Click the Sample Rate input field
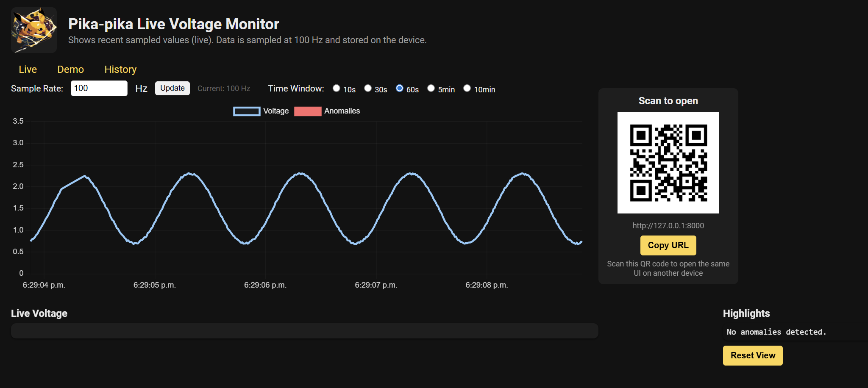This screenshot has width=868, height=388. 99,89
